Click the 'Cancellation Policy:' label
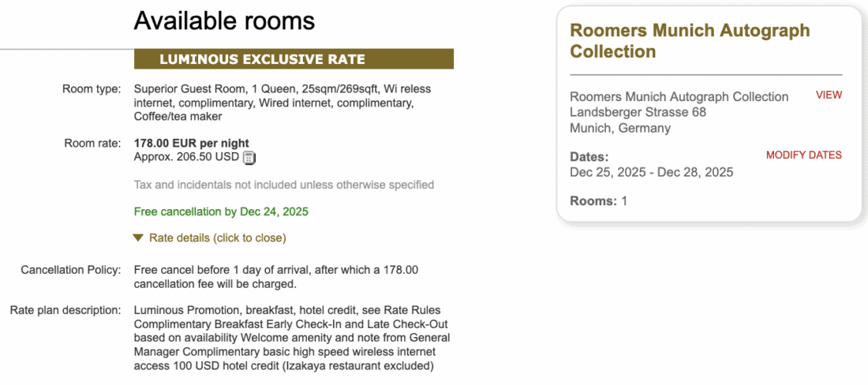The width and height of the screenshot is (868, 385). (x=71, y=270)
